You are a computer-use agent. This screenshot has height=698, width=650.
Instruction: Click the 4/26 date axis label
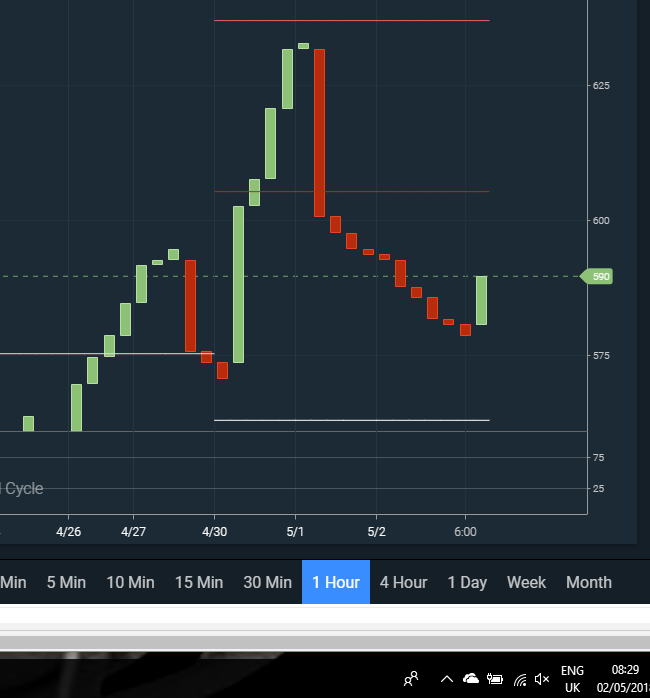[x=69, y=532]
